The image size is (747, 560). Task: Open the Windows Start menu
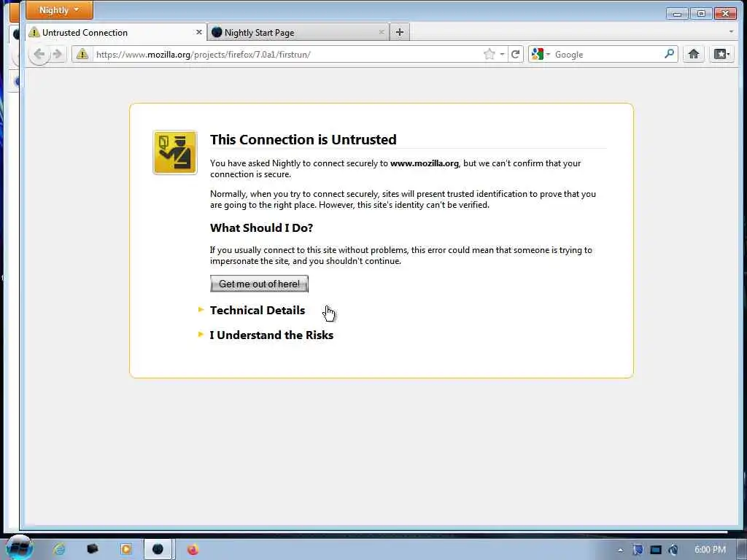coord(18,548)
